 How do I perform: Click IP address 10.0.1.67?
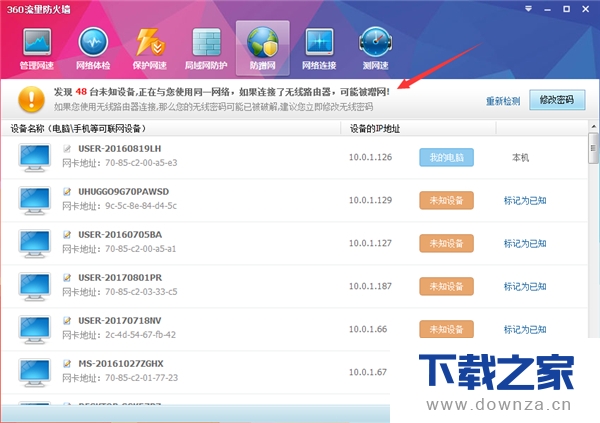(x=368, y=372)
